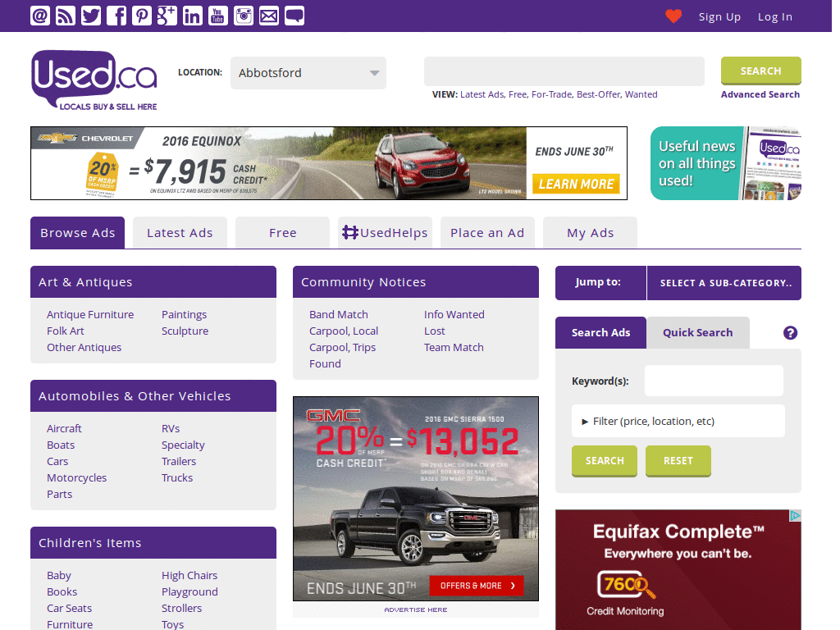840x630 pixels.
Task: Open the Trucks category
Action: point(177,478)
